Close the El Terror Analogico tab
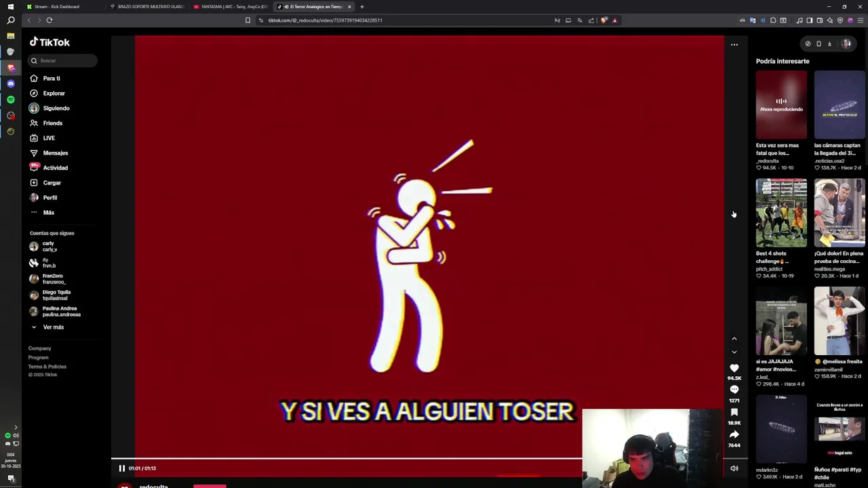The height and width of the screenshot is (488, 868). tap(350, 7)
